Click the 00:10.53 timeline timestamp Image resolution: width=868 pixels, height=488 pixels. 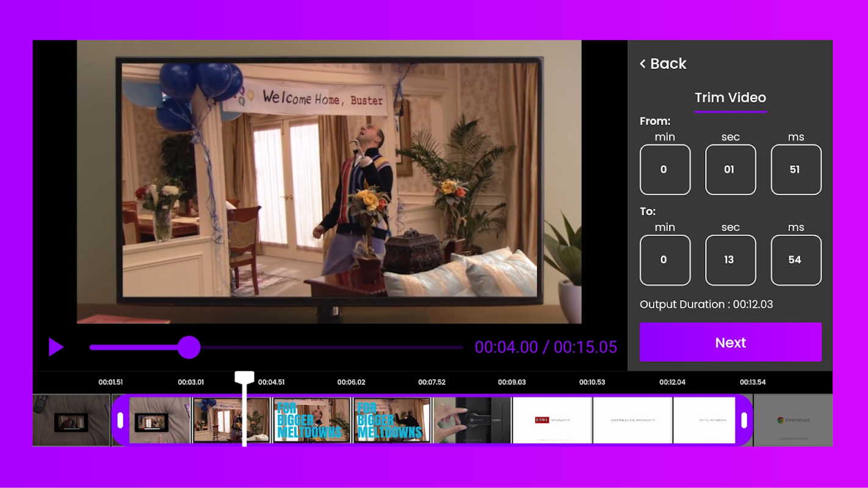(x=592, y=382)
